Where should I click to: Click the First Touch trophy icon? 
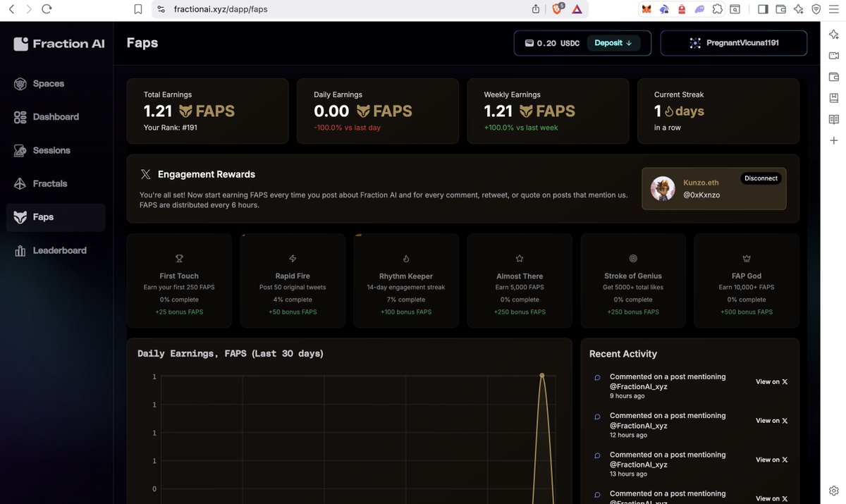(x=179, y=259)
